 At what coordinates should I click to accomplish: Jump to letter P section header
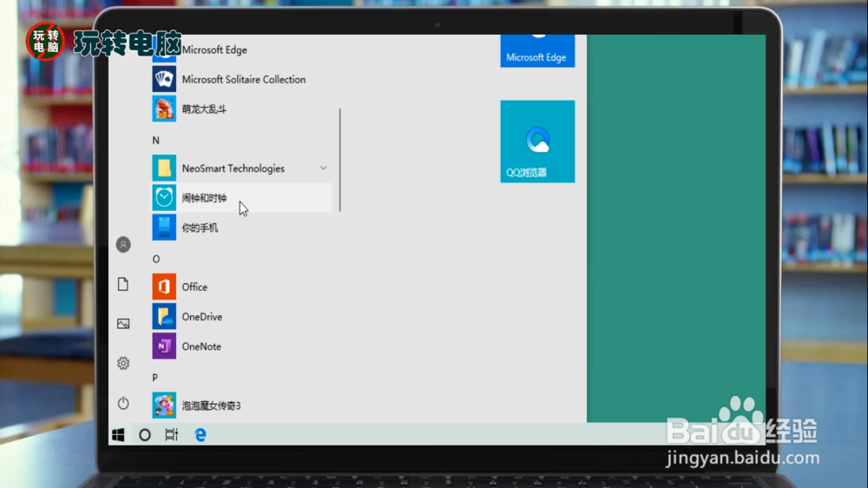click(x=155, y=377)
